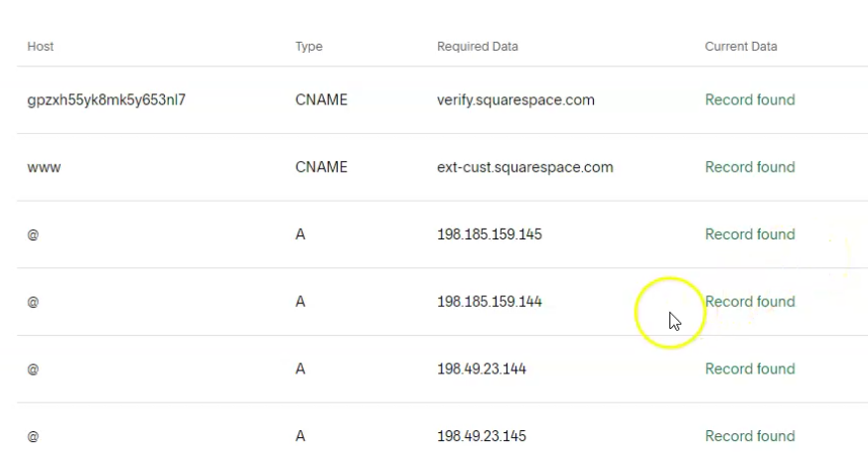Click Record found for verify.squarespace.com row
Image resolution: width=868 pixels, height=460 pixels.
pos(750,100)
